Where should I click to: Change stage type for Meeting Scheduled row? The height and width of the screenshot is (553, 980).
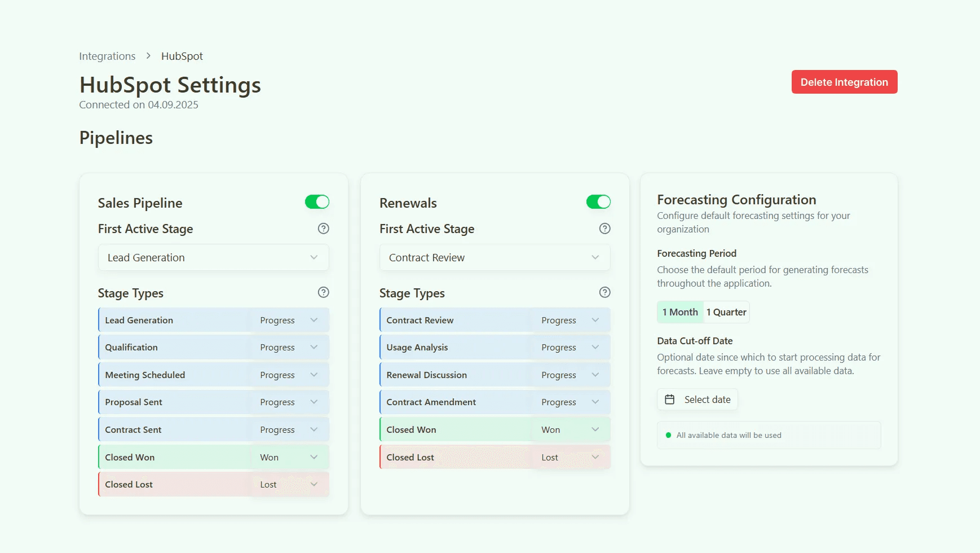289,375
